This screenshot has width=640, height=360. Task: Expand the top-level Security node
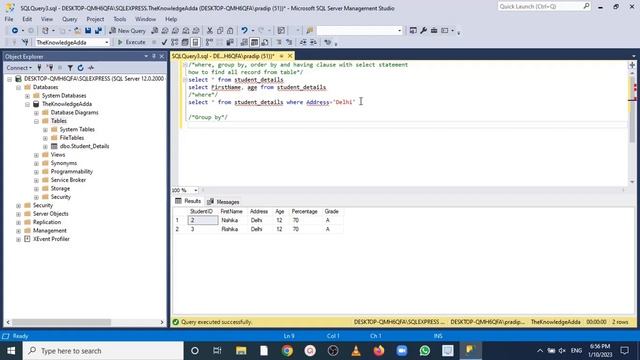pyautogui.click(x=18, y=206)
